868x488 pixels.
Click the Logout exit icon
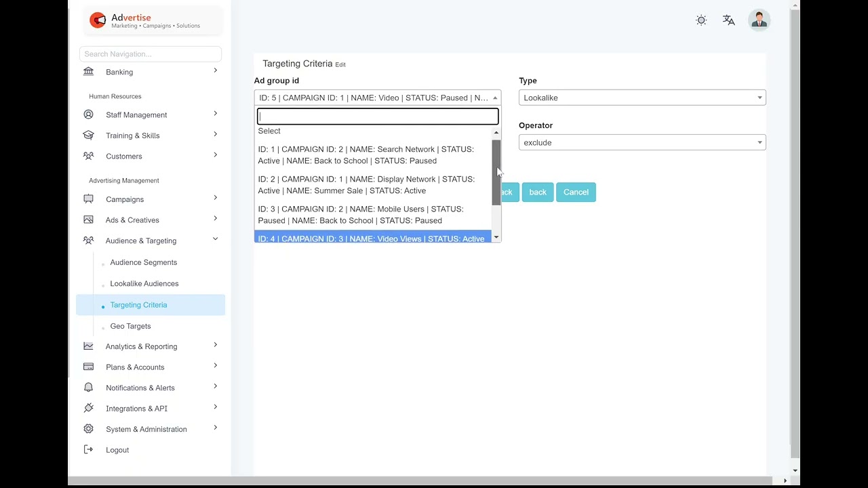pos(88,449)
